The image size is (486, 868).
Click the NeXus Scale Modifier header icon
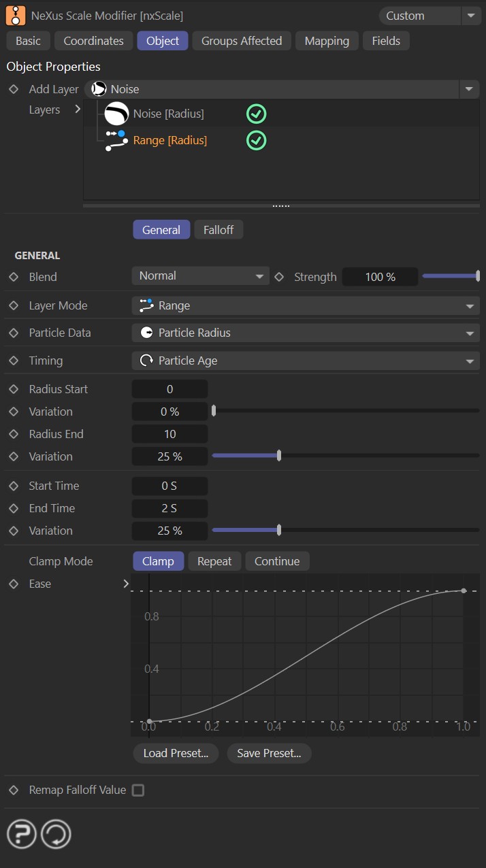[x=16, y=16]
